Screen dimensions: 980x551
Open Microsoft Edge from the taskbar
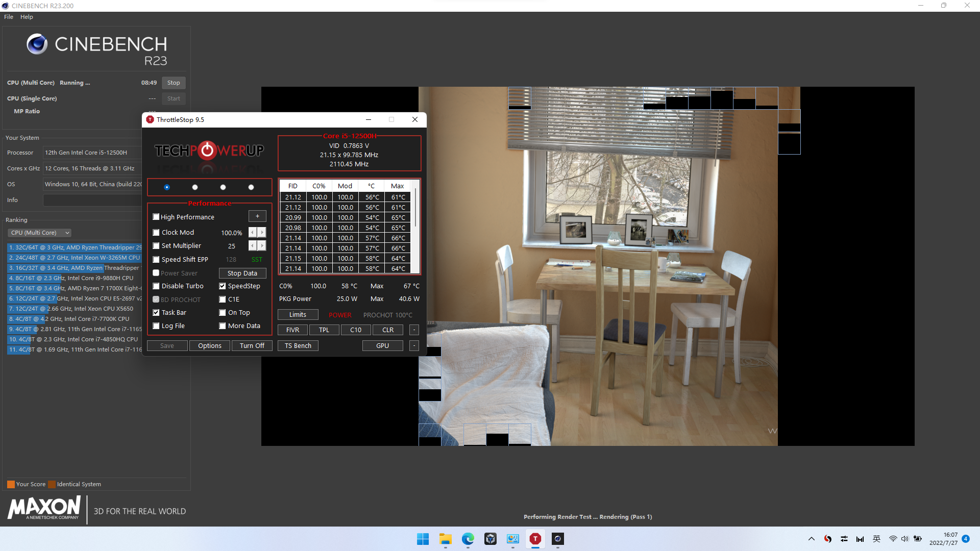coord(468,539)
